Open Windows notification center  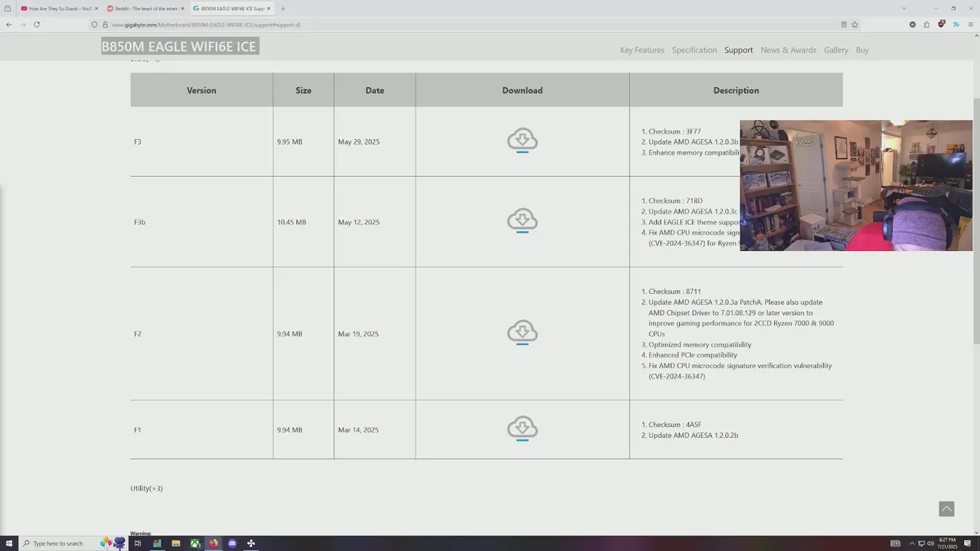coord(969,543)
